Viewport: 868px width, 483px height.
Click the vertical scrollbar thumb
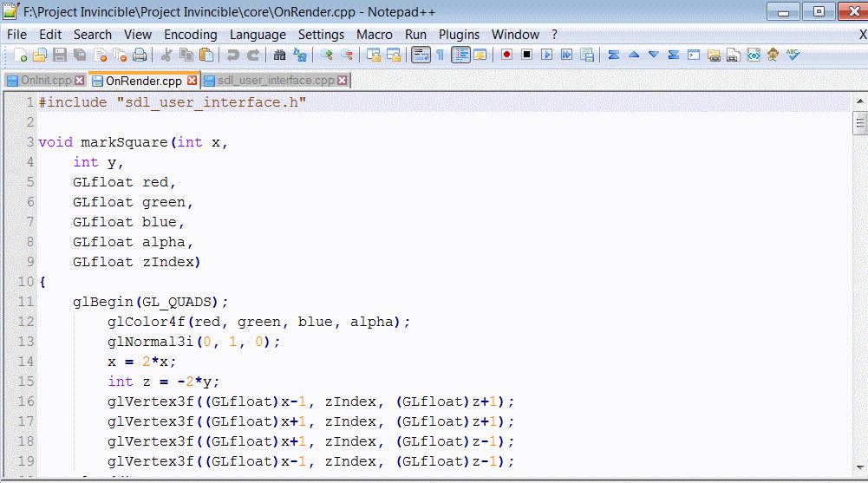point(859,123)
